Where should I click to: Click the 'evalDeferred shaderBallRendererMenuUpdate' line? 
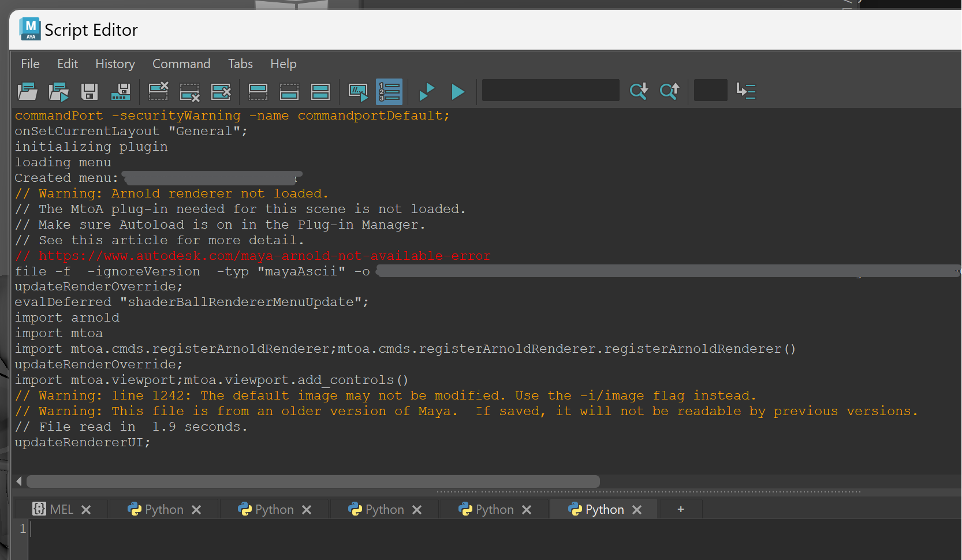coord(192,302)
